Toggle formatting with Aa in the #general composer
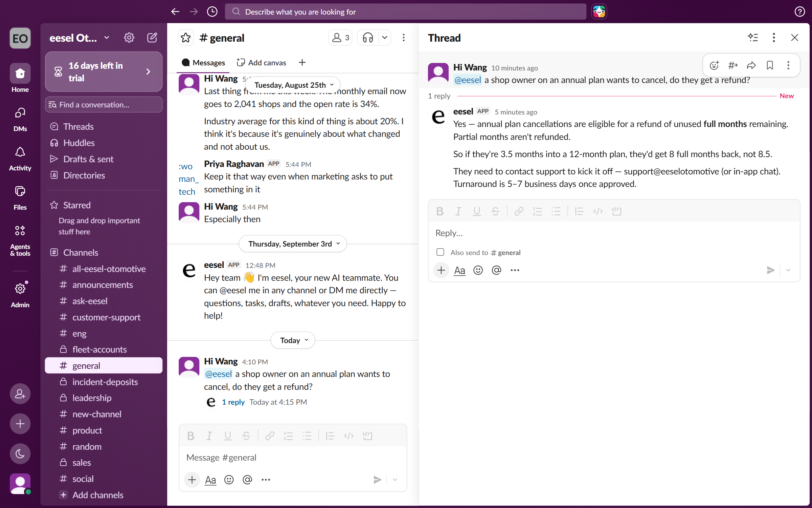 coord(210,480)
